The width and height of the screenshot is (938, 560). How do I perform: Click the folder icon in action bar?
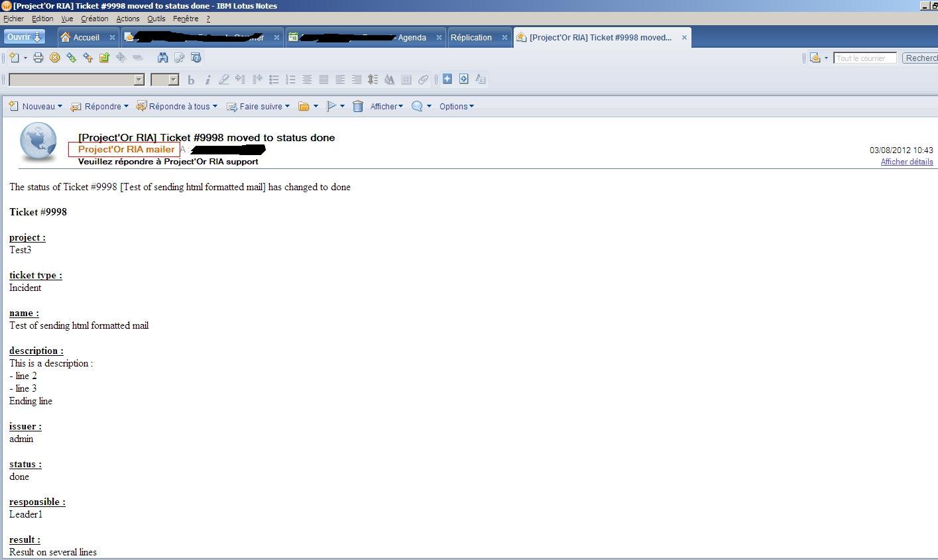(x=304, y=106)
